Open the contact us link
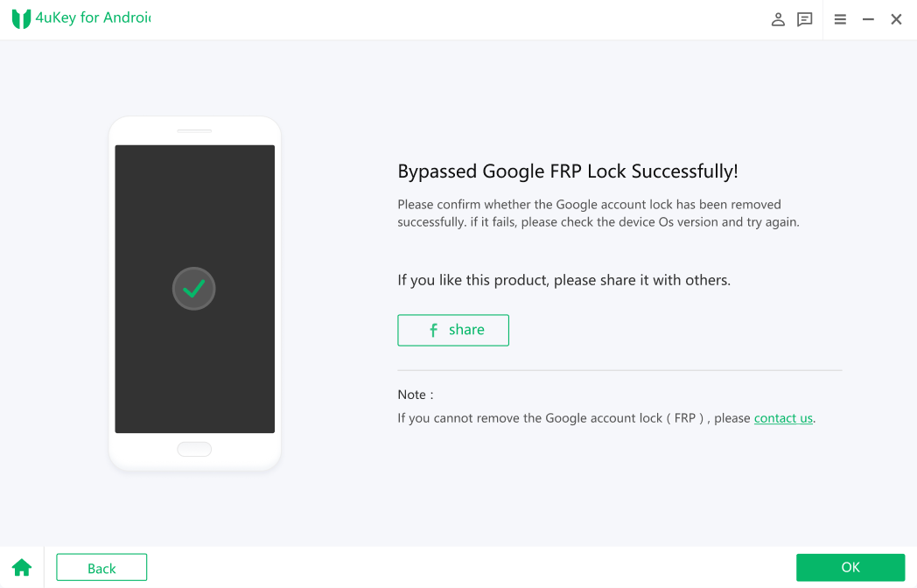The width and height of the screenshot is (917, 588). click(783, 418)
